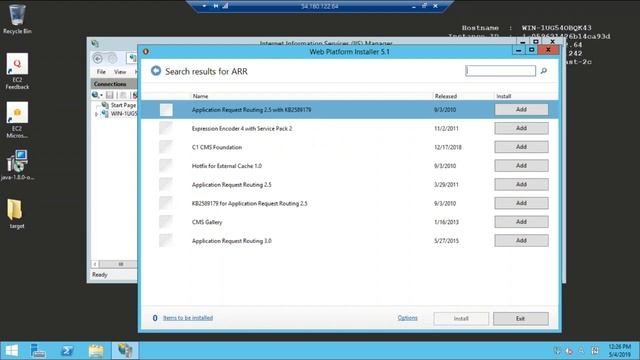Select the C1 CMS Foundation row text
This screenshot has height=360, width=640.
tap(217, 147)
